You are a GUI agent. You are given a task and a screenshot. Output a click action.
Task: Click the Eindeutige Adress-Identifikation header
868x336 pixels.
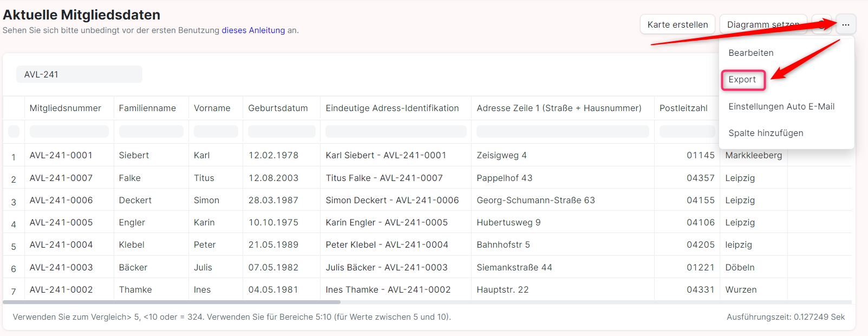point(392,108)
